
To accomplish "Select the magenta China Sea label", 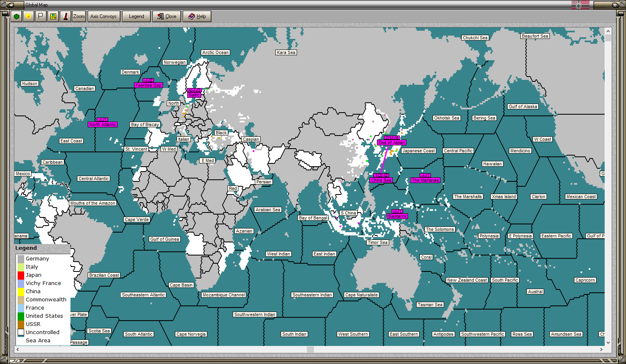I will pyautogui.click(x=381, y=180).
